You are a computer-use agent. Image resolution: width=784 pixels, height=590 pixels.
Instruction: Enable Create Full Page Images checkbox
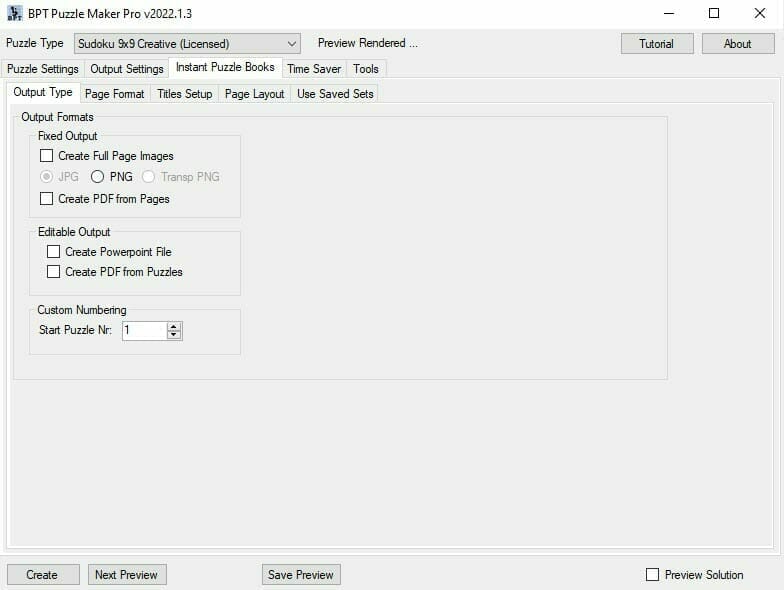pyautogui.click(x=46, y=156)
